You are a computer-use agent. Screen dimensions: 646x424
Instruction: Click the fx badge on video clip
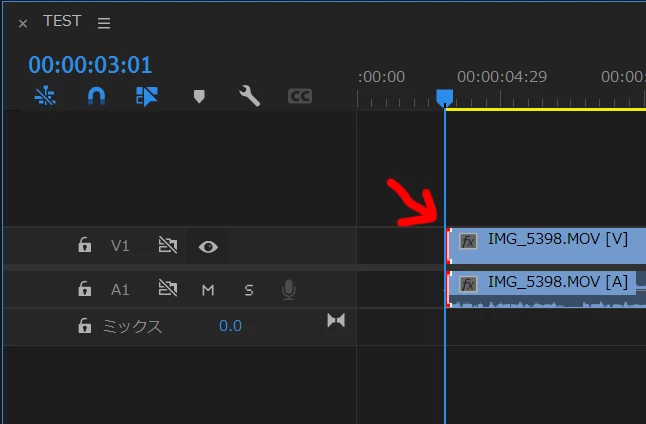[x=468, y=241]
